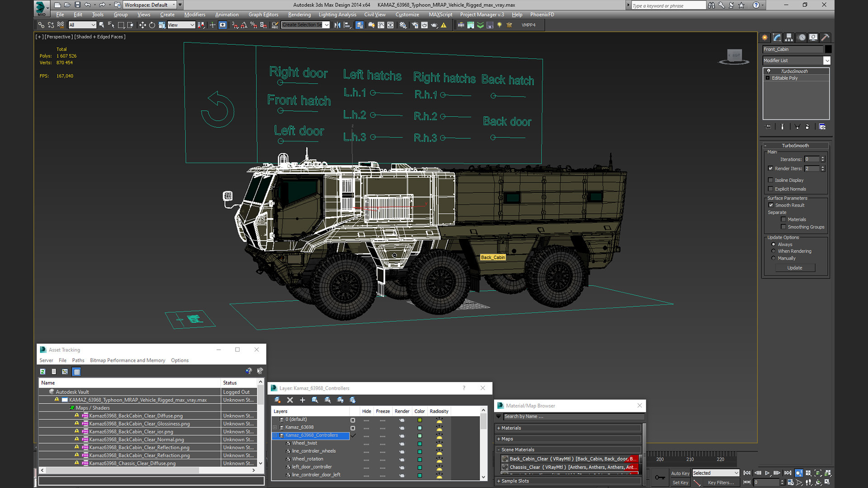
Task: Click Front_Cabin object color swatch
Action: coord(828,49)
